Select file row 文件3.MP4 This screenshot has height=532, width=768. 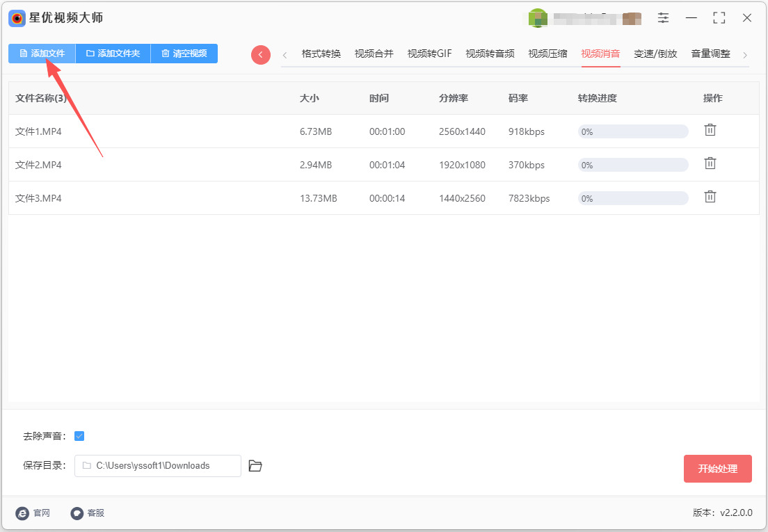(x=384, y=198)
